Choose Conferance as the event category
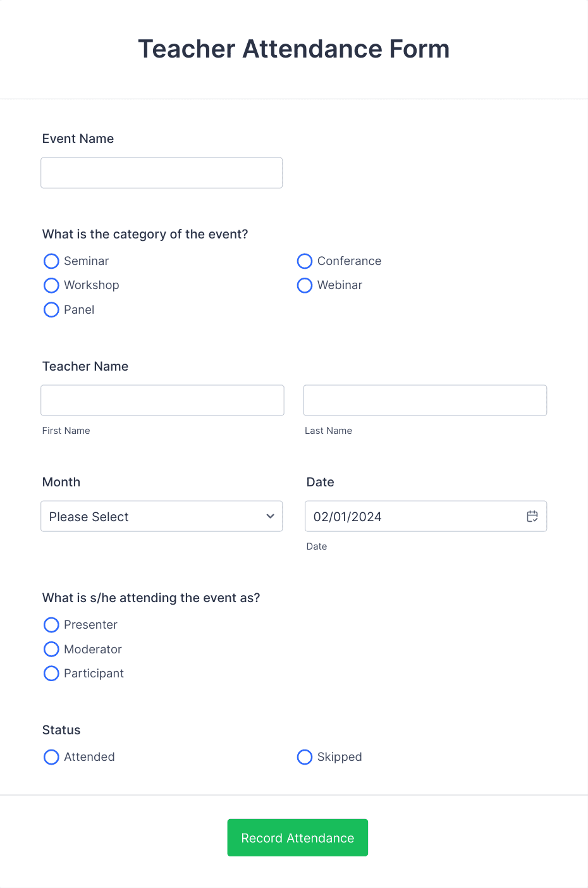 305,261
